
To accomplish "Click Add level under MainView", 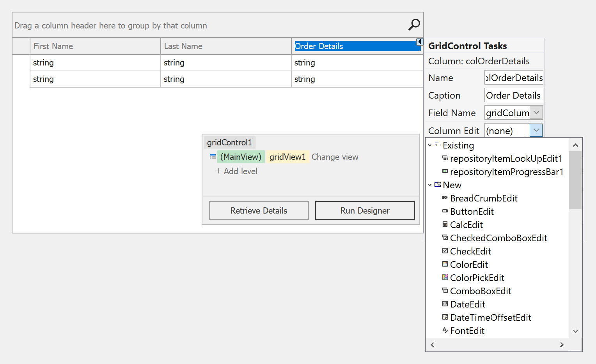I will tap(237, 171).
